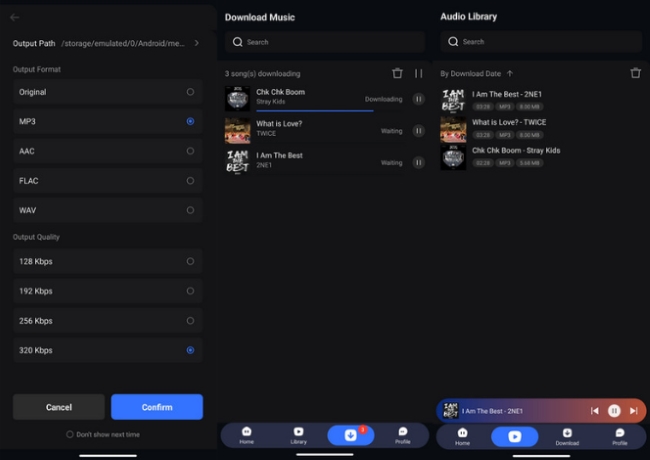The height and width of the screenshot is (460, 650).
Task: Open Download tab in Audio Library screen
Action: pos(567,436)
